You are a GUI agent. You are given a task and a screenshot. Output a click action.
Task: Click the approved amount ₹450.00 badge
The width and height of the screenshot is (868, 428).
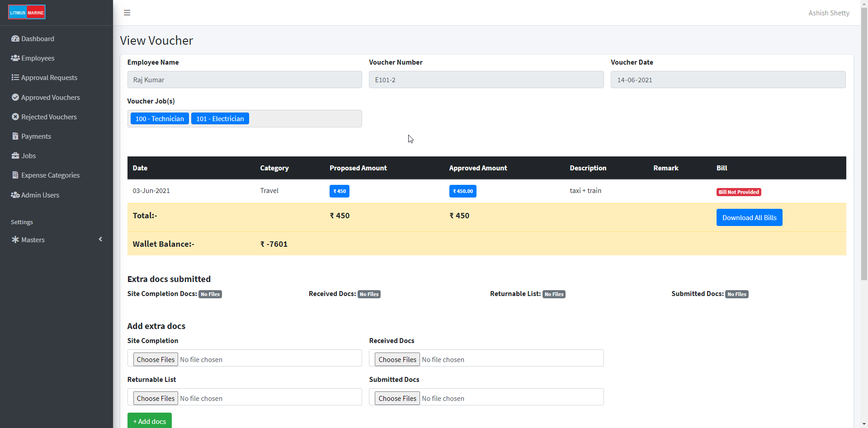[x=463, y=191]
